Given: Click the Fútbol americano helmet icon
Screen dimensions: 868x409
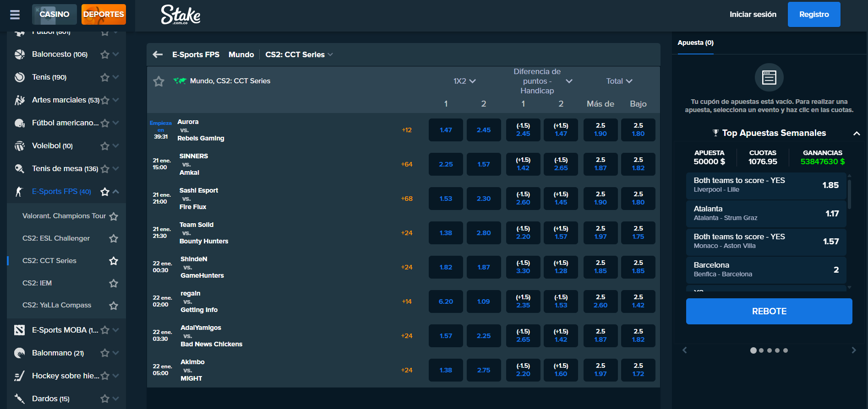Looking at the screenshot, I should point(20,123).
